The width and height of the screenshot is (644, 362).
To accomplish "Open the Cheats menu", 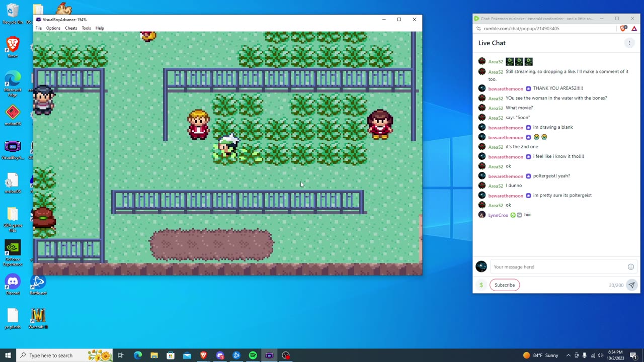I will click(x=71, y=28).
